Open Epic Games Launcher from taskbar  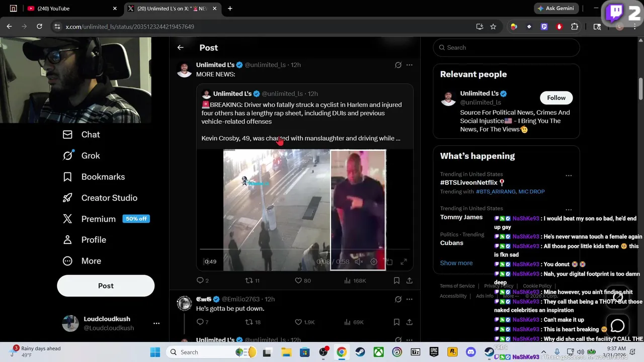tap(434, 352)
